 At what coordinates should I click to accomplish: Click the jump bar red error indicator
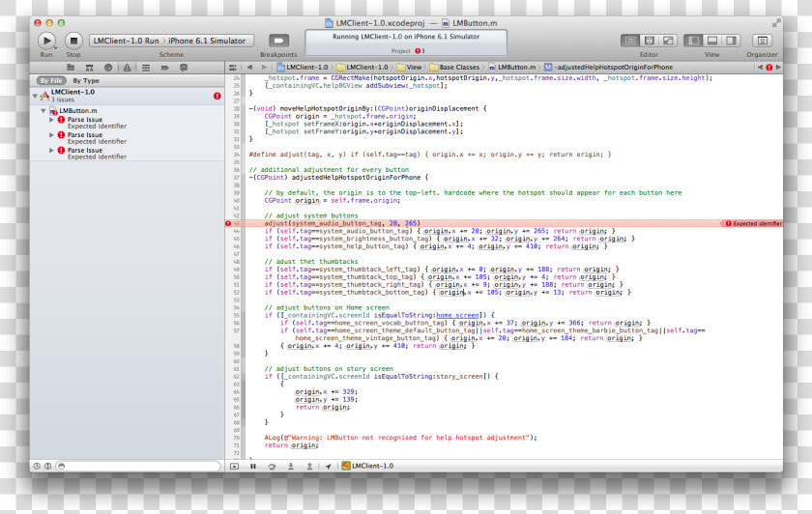tap(769, 68)
